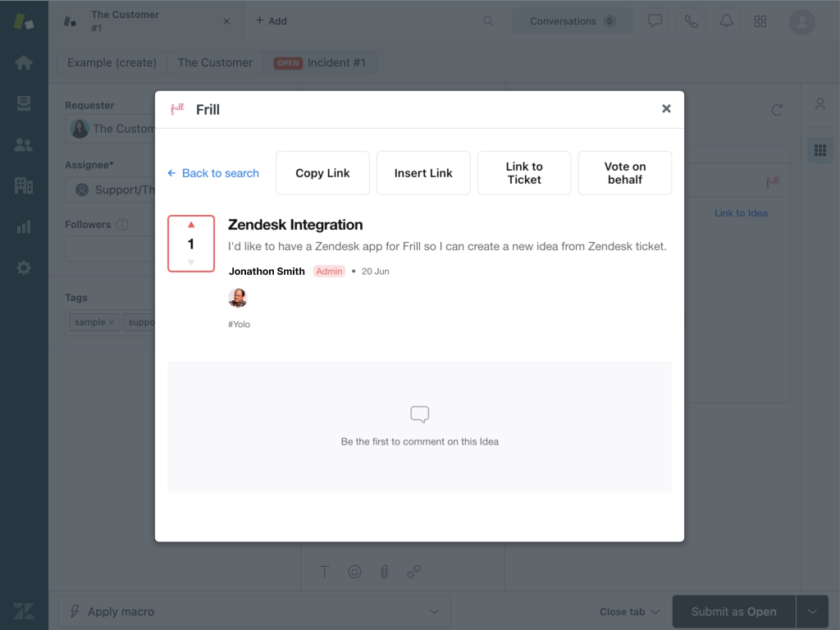
Task: Click Jonathon Smith's voter avatar
Action: point(238,298)
